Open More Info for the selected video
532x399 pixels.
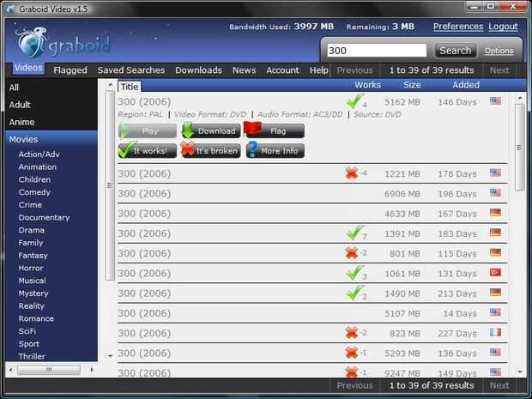pos(275,151)
